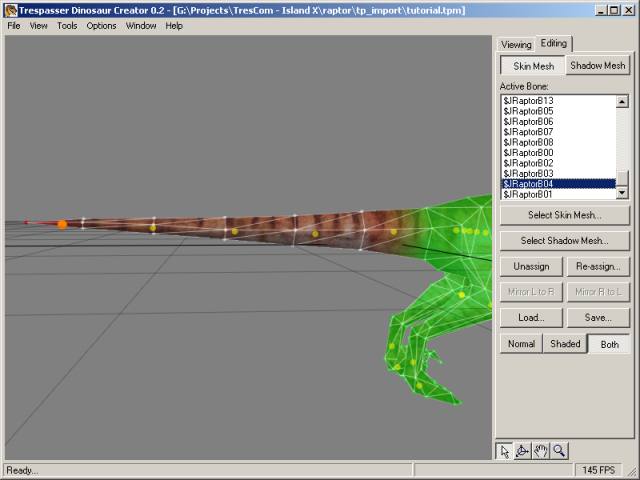Open the Options menu
This screenshot has height=480, width=640.
click(x=101, y=26)
